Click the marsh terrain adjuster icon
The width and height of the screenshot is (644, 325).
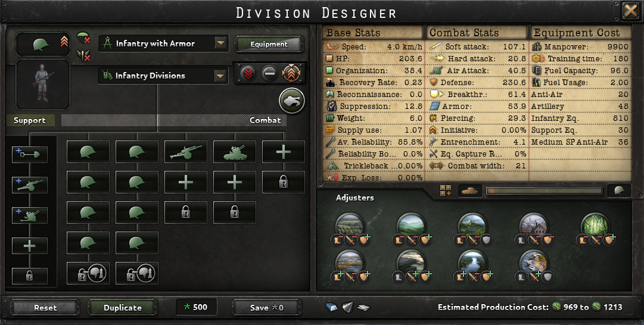click(350, 262)
